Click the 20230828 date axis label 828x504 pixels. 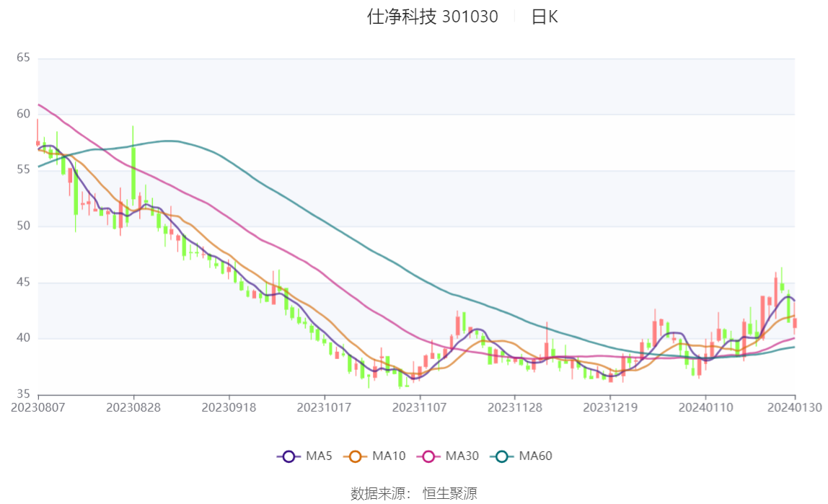tap(133, 408)
